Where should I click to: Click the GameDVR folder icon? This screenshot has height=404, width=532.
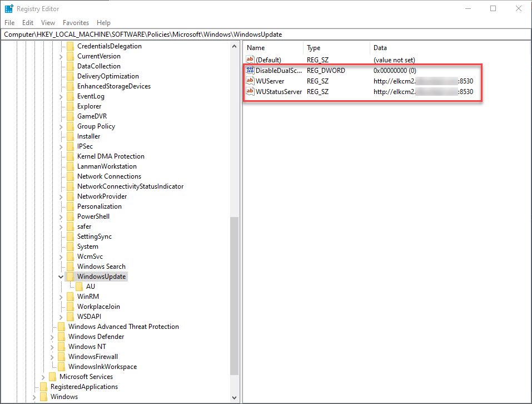[x=70, y=116]
